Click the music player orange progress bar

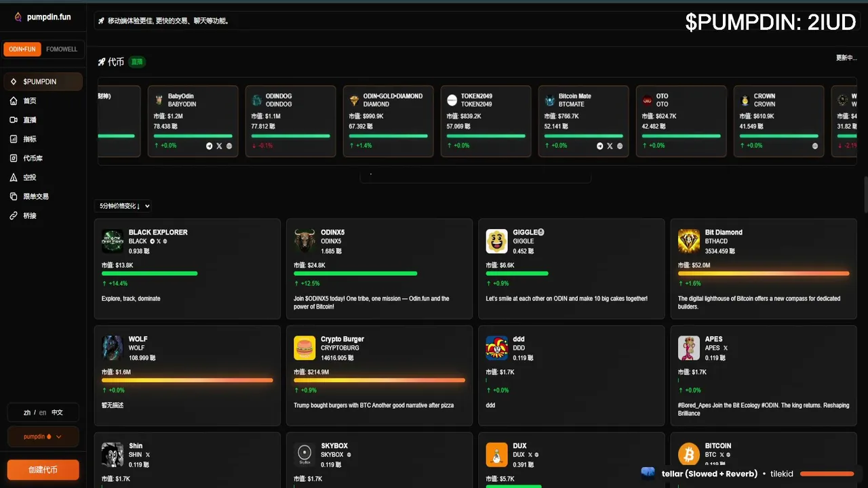[827, 474]
